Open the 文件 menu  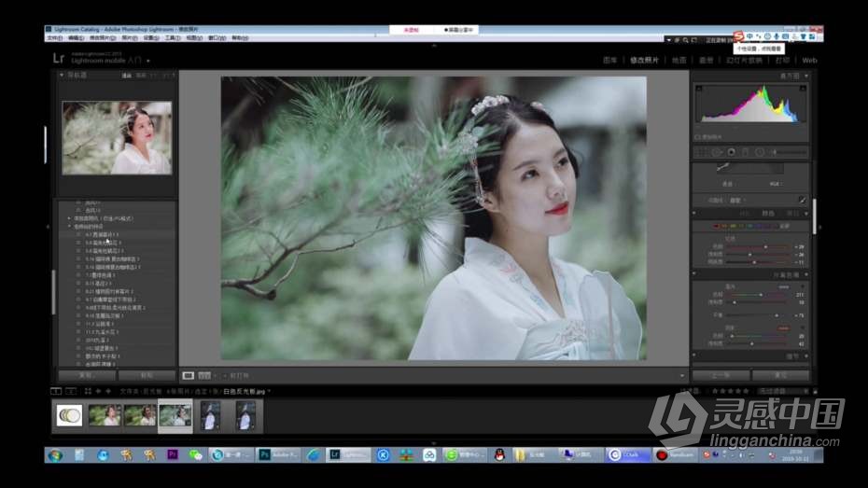point(54,38)
